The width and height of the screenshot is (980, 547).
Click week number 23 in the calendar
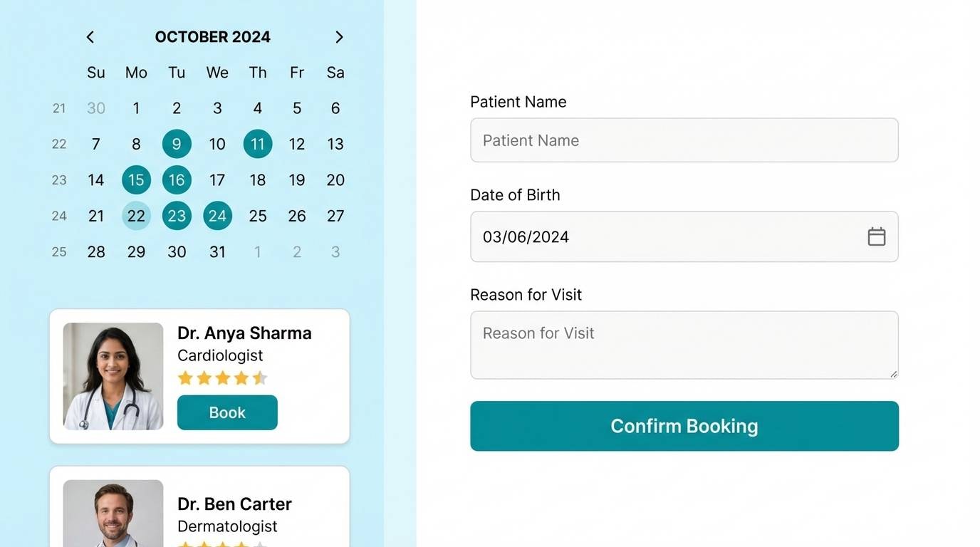tap(59, 179)
